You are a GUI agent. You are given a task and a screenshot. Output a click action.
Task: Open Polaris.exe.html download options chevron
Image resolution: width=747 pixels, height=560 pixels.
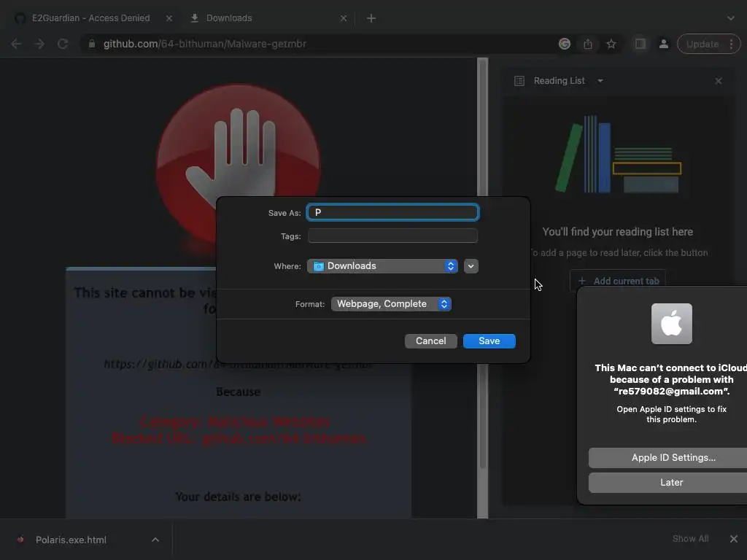tap(155, 540)
